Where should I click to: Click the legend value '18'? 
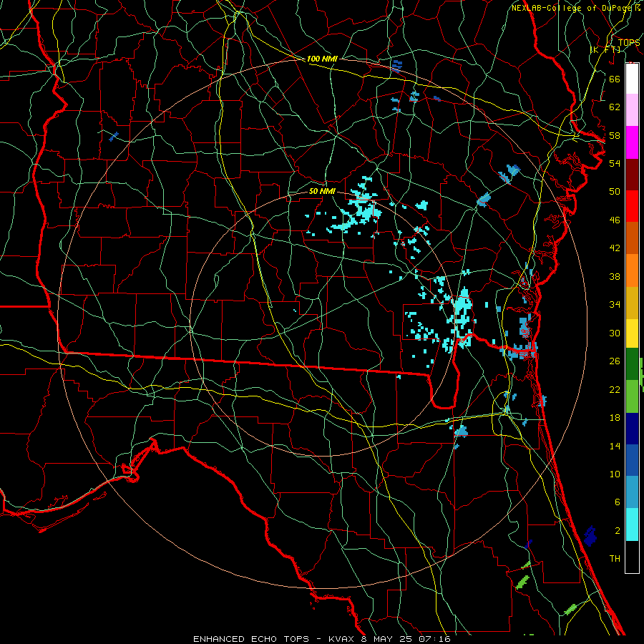click(x=615, y=418)
